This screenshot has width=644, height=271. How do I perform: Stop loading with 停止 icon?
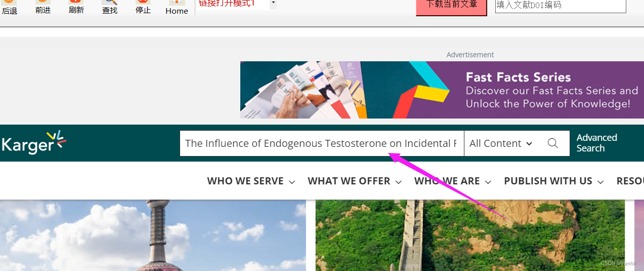pos(143,7)
